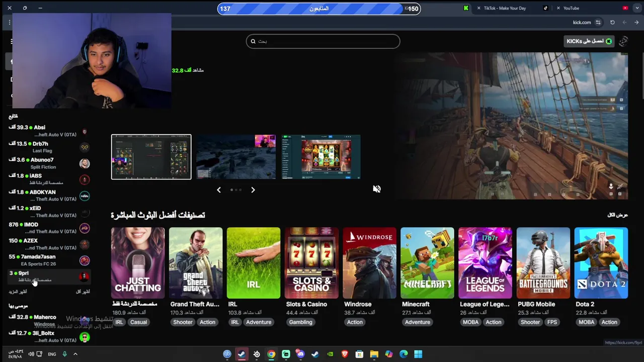
Task: Go to the previous carousel stream arrow
Action: pos(218,190)
